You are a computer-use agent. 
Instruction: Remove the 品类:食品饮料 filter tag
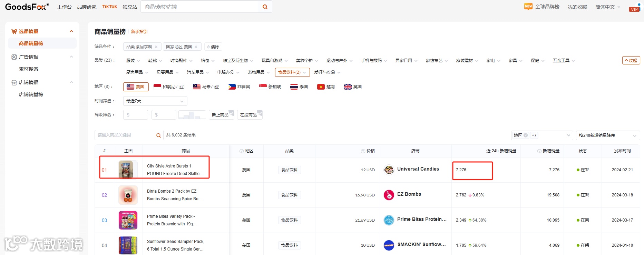[156, 47]
